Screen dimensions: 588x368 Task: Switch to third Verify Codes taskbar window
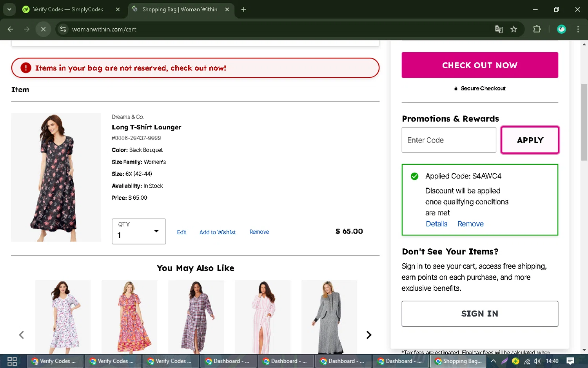pos(171,361)
